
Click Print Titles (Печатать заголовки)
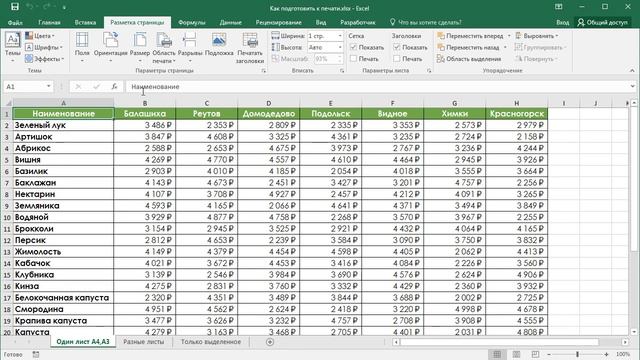point(250,47)
